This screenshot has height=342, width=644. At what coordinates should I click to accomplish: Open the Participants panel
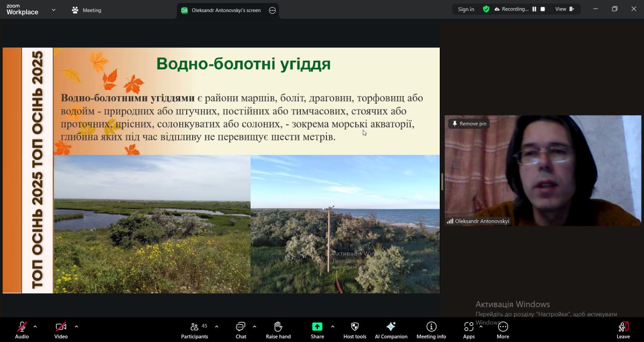195,330
